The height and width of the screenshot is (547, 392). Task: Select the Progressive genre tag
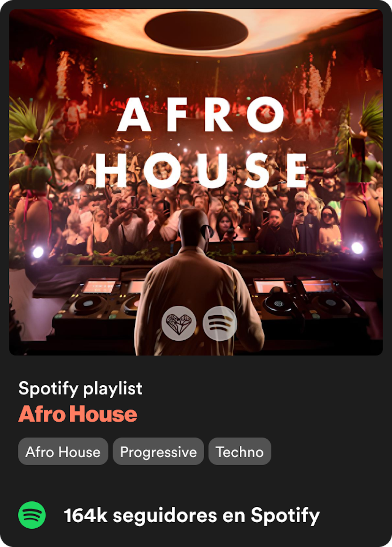click(x=158, y=451)
